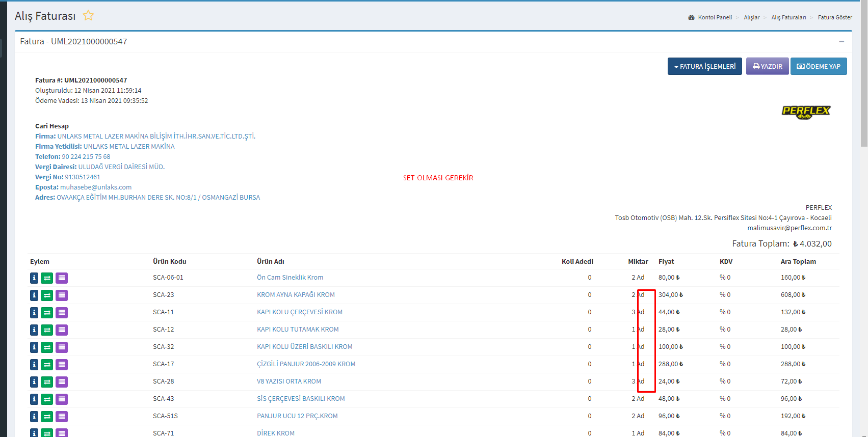Open the FATURA İŞLEMLERİ dropdown
The width and height of the screenshot is (868, 437).
click(704, 66)
